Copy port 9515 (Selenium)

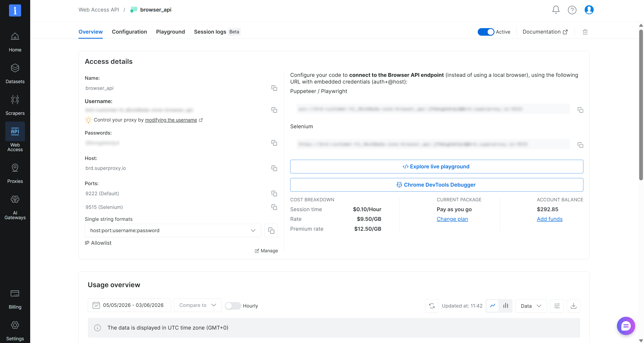pyautogui.click(x=274, y=207)
